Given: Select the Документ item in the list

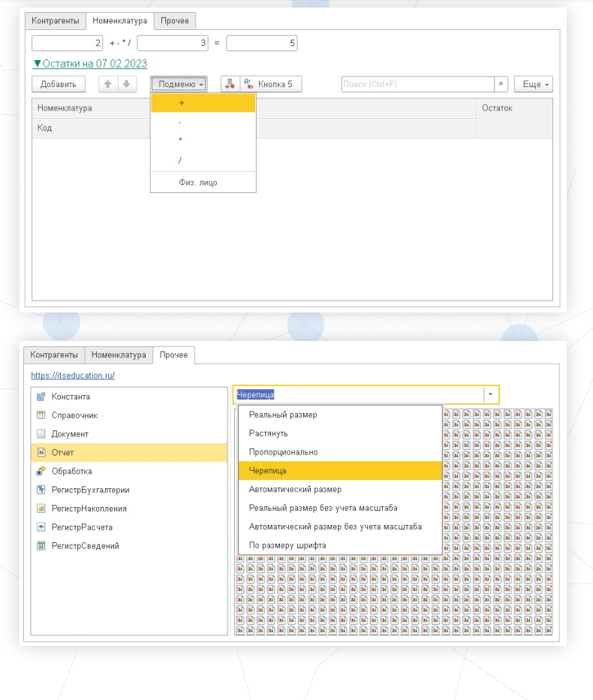Looking at the screenshot, I should pos(70,433).
